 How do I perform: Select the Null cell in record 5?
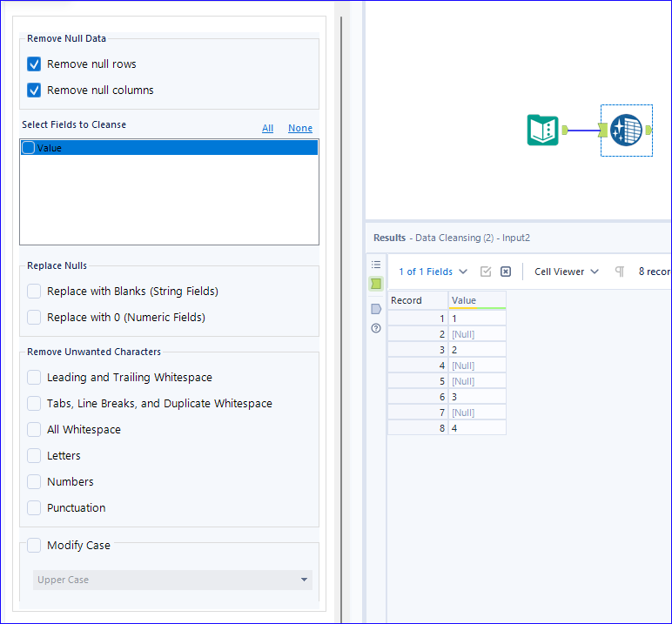pyautogui.click(x=477, y=381)
